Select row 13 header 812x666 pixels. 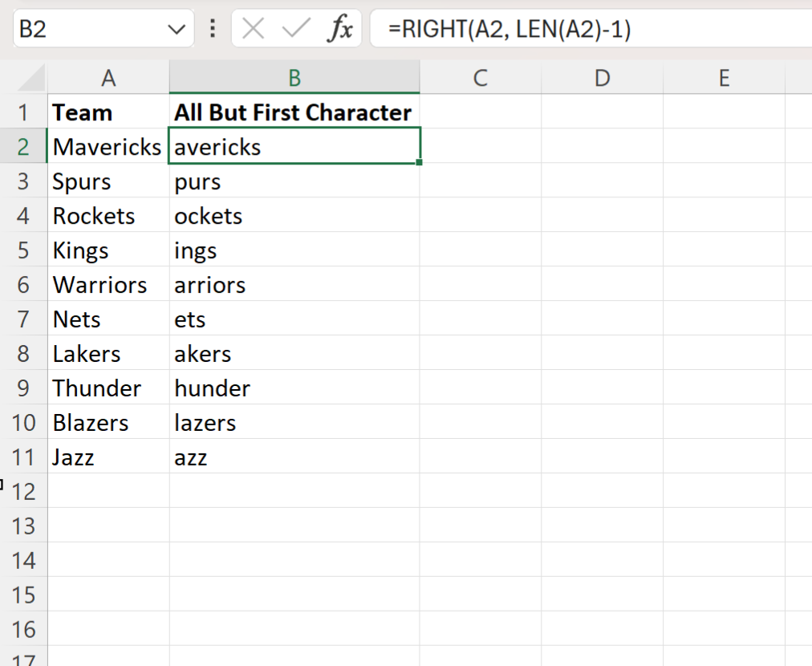coord(23,526)
